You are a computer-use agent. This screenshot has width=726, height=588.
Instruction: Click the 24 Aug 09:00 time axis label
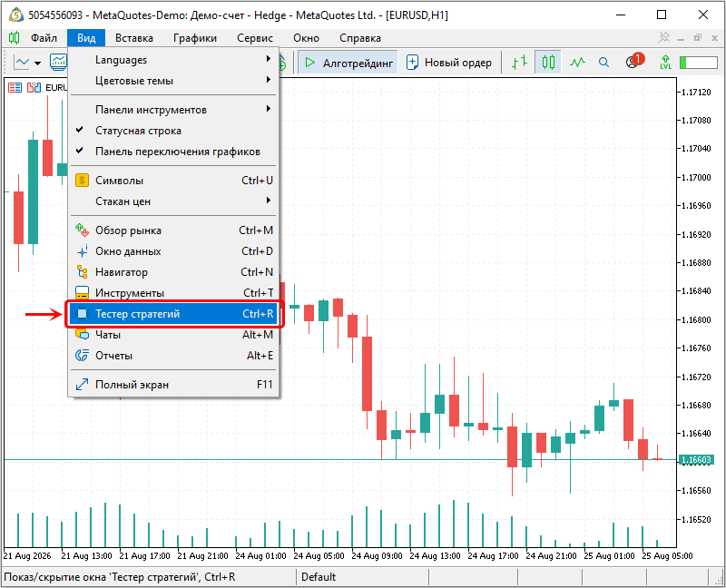[377, 555]
